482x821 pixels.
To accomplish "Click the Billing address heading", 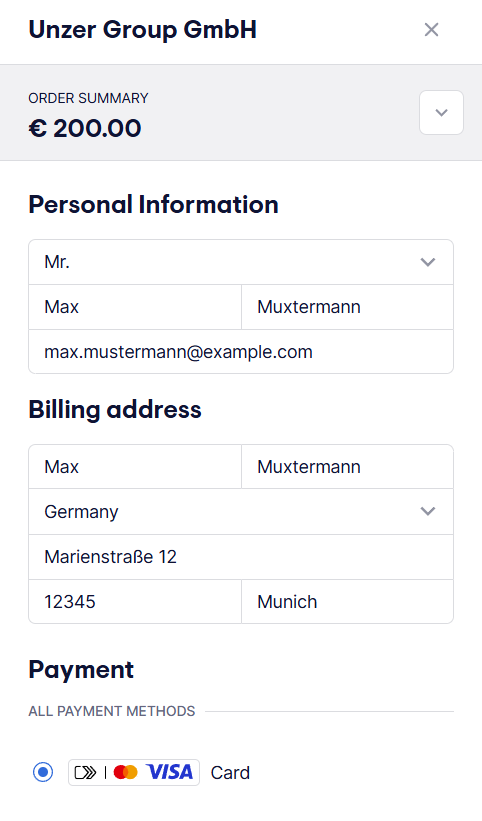I will point(115,409).
